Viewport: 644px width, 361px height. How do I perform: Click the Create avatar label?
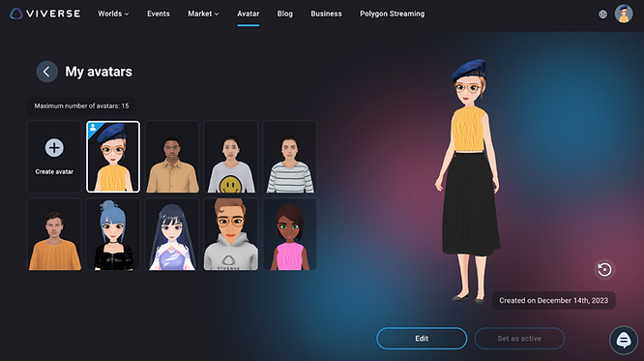click(x=54, y=171)
